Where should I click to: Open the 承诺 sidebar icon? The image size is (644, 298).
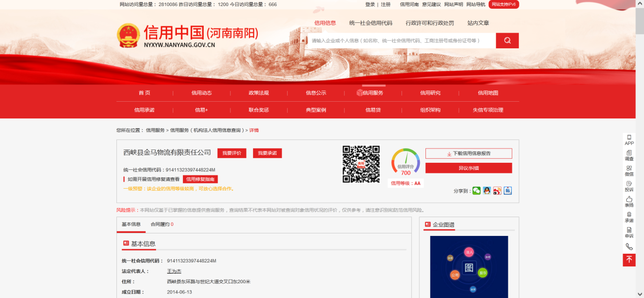629,217
